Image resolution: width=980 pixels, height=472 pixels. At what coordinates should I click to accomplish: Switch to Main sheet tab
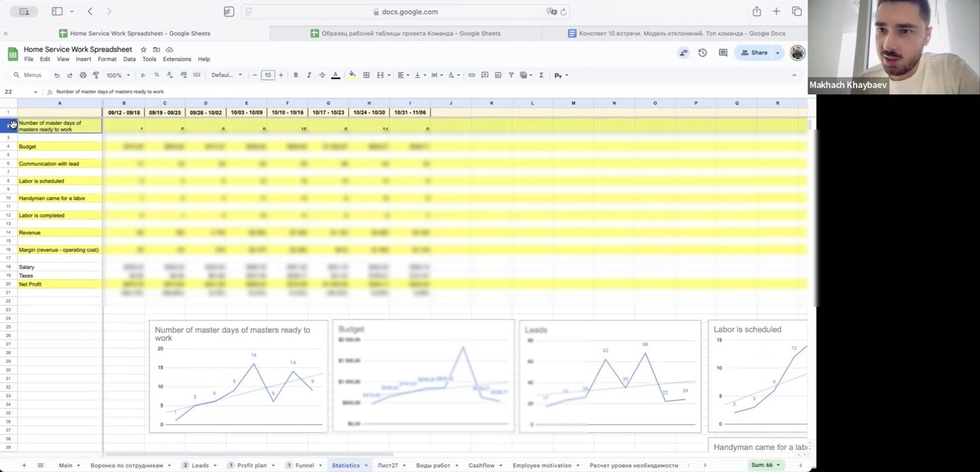[x=65, y=465]
